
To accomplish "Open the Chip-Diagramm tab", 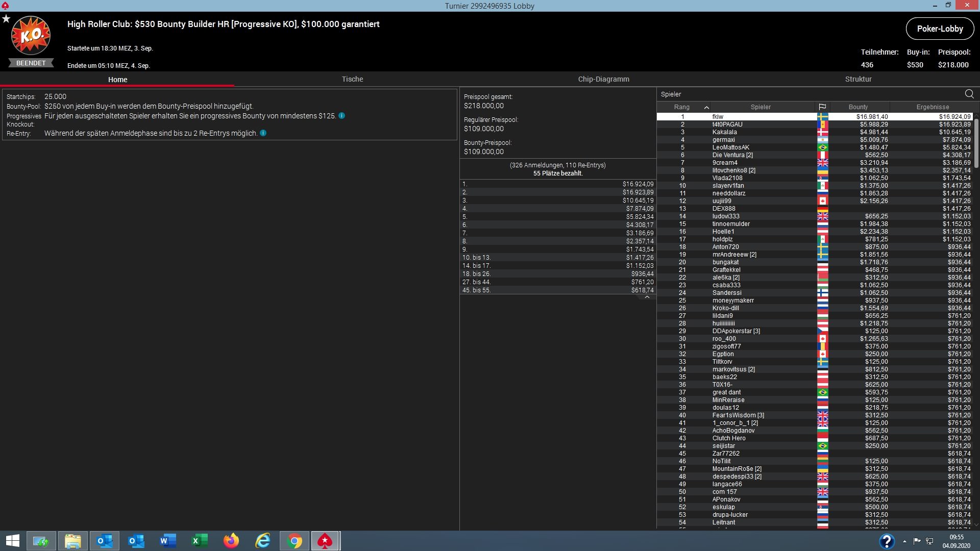I will 603,79.
